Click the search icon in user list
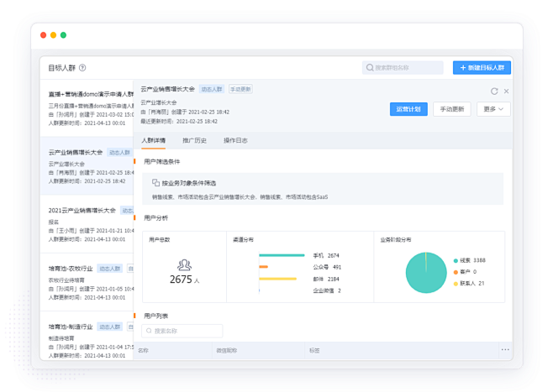 pos(148,331)
